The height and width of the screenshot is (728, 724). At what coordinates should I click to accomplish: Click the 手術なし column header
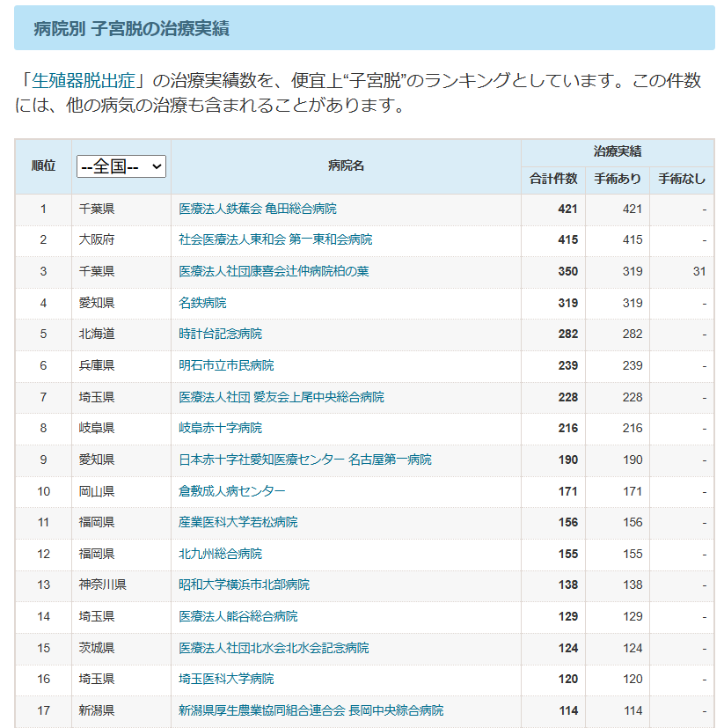tap(682, 179)
